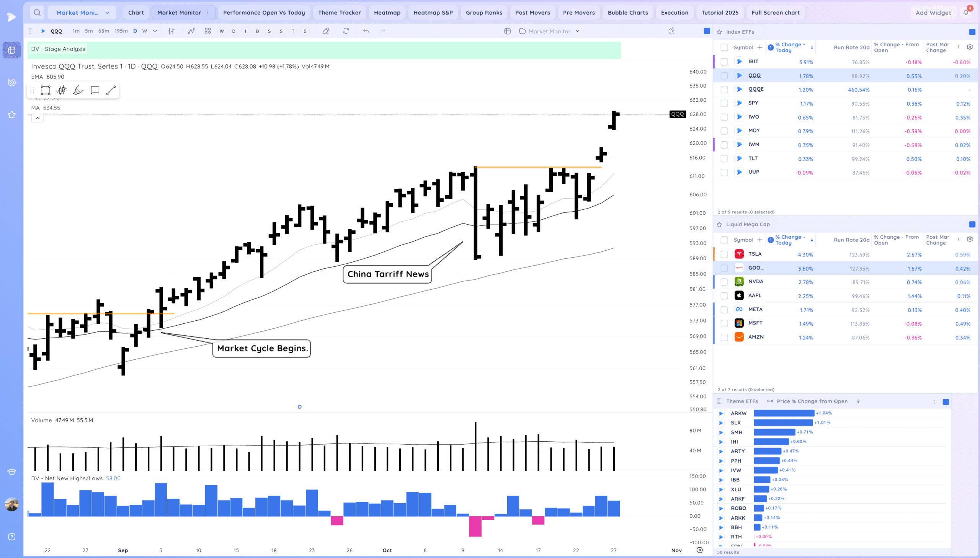980x558 pixels.
Task: Open notifications bell icon
Action: [x=966, y=12]
